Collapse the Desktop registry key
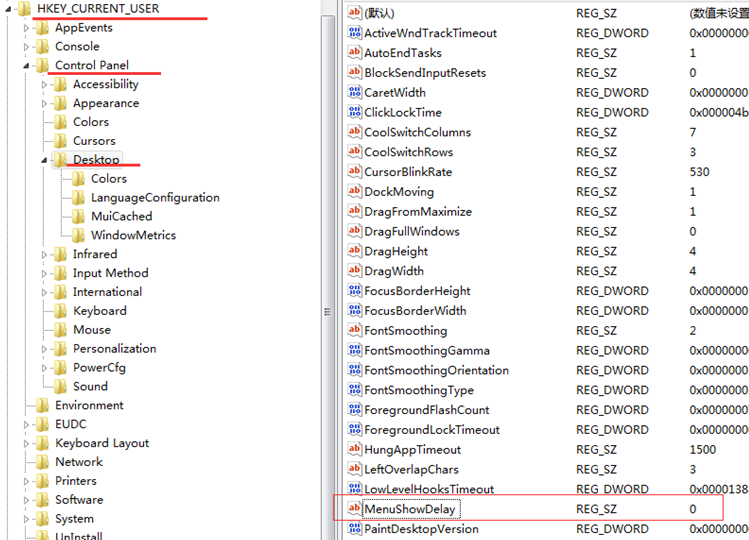Viewport: 749px width, 540px height. click(x=44, y=160)
